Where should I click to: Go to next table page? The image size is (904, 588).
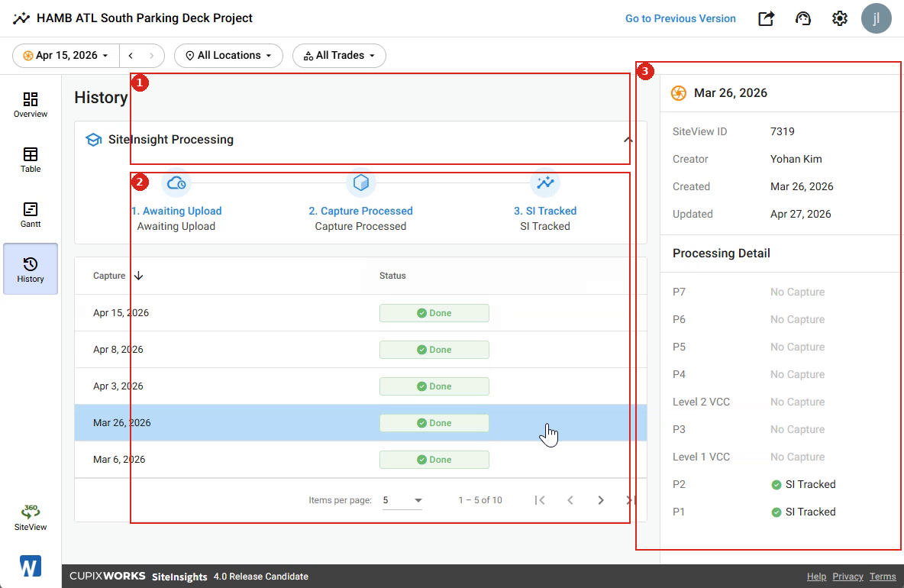pos(601,499)
